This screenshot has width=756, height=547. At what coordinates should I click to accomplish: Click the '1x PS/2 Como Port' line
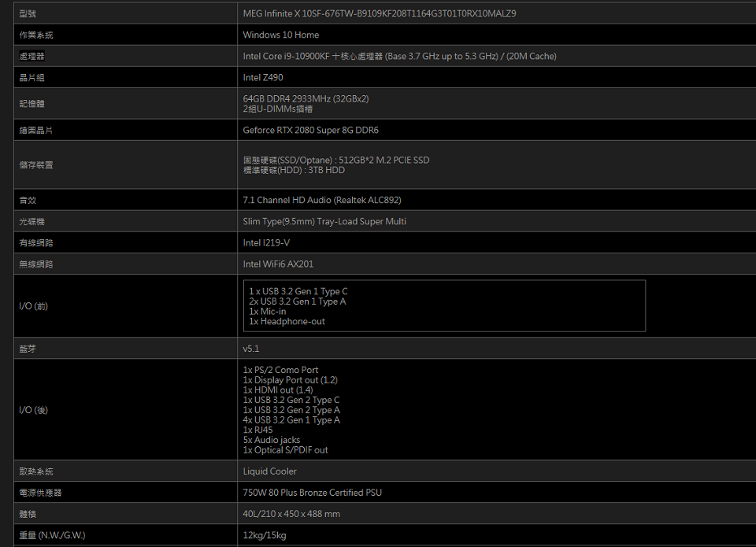(x=280, y=370)
